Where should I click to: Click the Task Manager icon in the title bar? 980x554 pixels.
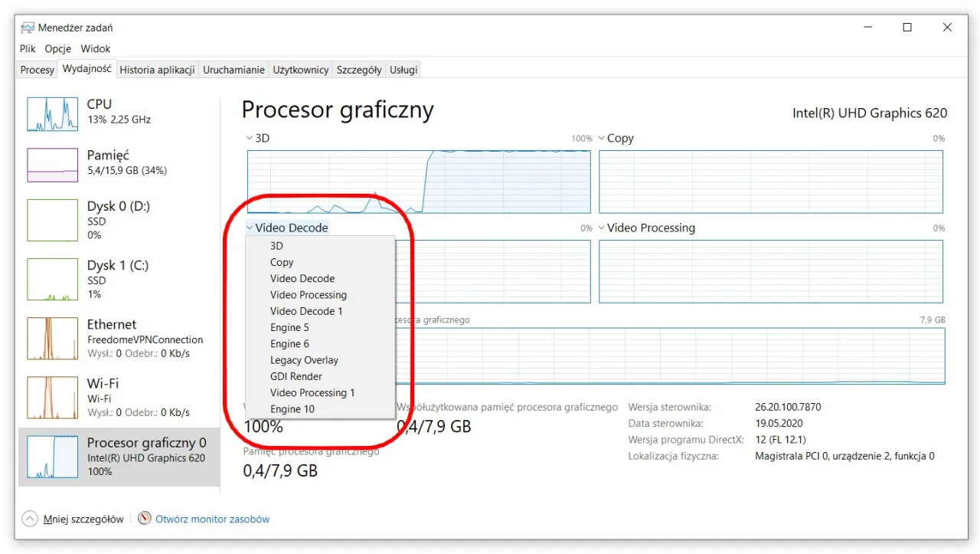27,27
